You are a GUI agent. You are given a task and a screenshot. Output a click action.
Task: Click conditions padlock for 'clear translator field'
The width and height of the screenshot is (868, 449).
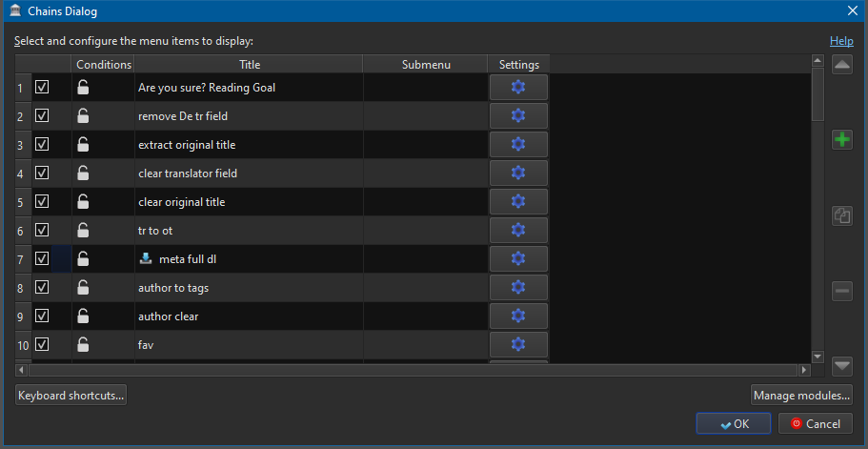(x=83, y=173)
